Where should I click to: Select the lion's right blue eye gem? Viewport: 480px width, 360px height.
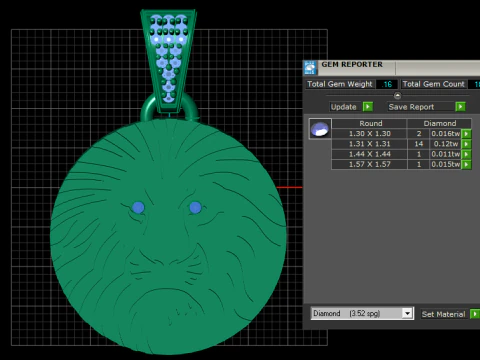195,207
